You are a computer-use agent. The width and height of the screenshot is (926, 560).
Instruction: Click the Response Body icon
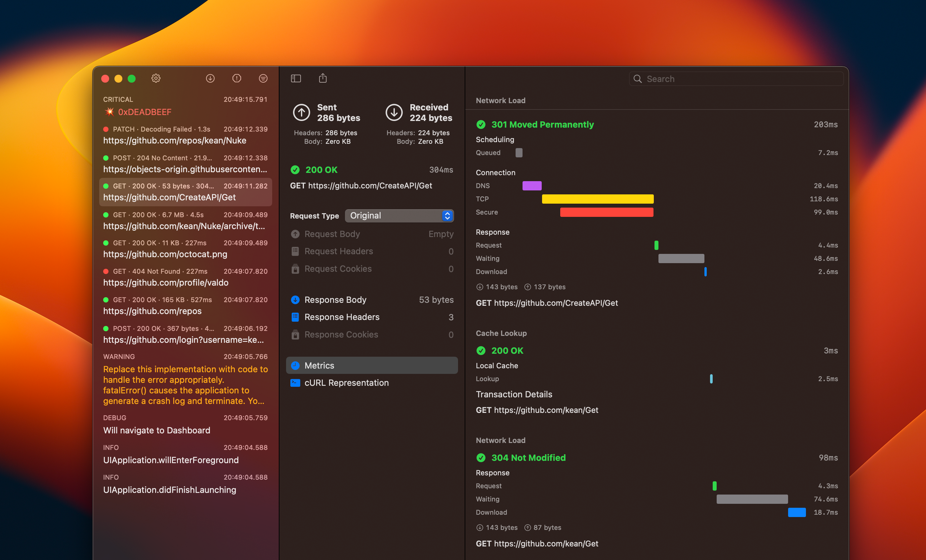tap(295, 300)
